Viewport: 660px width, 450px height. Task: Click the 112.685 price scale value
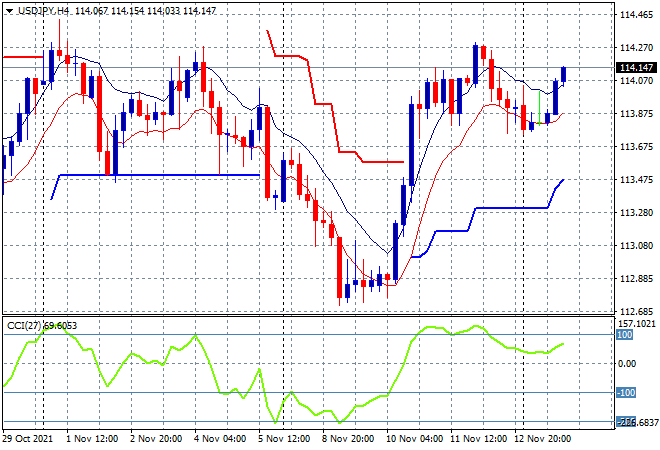pyautogui.click(x=636, y=312)
